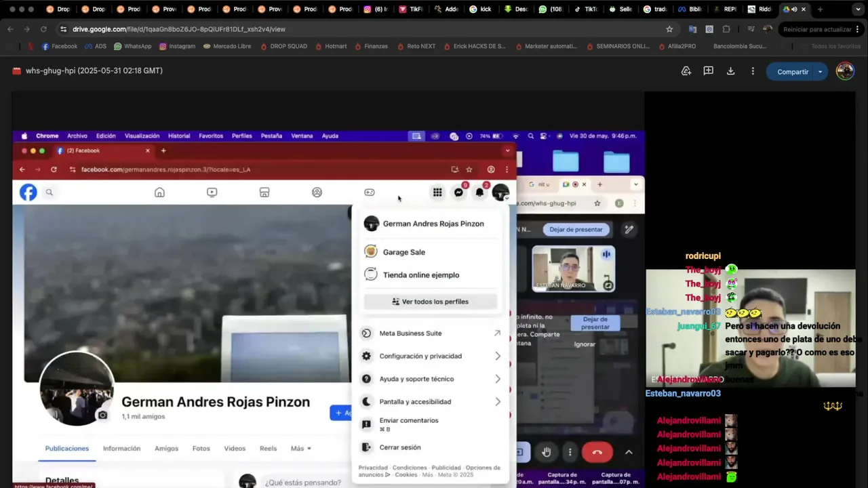Open Historial in macOS menu bar
The height and width of the screenshot is (488, 868).
pos(179,136)
